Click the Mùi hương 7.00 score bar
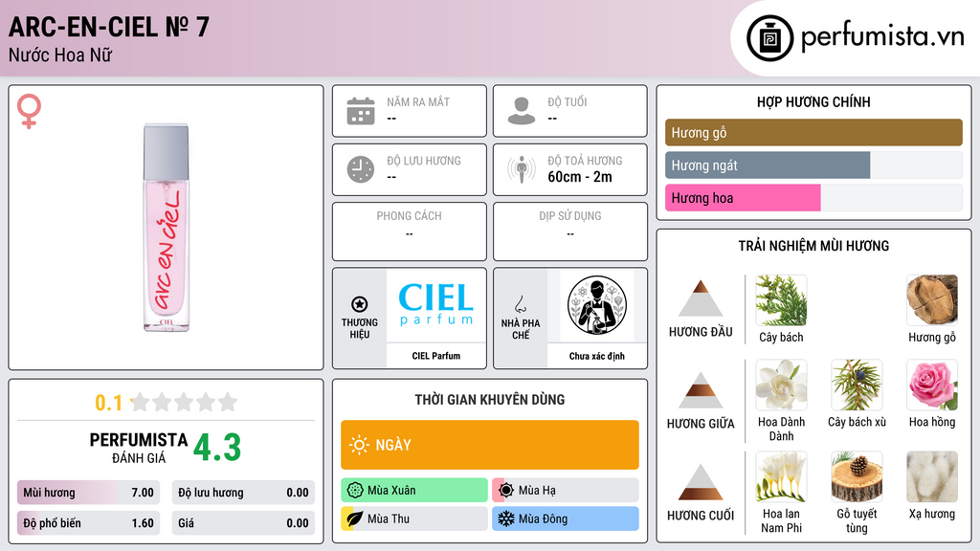Image resolution: width=980 pixels, height=551 pixels. pyautogui.click(x=89, y=493)
